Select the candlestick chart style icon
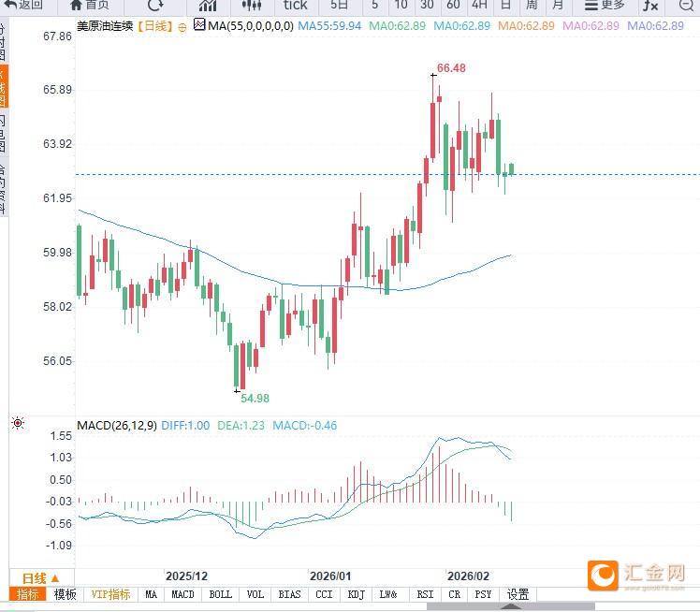This screenshot has height=612, width=700. 251,5
